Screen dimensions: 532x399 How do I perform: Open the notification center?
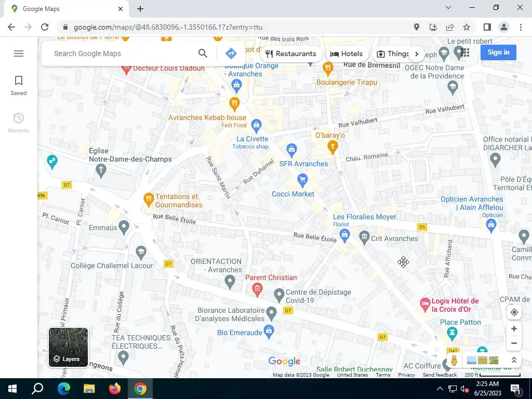click(515, 389)
